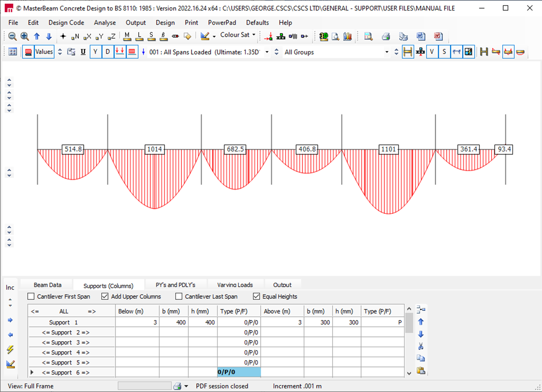Click the blue up arrow in top toolbar
This screenshot has height=392, width=542.
coord(37,36)
